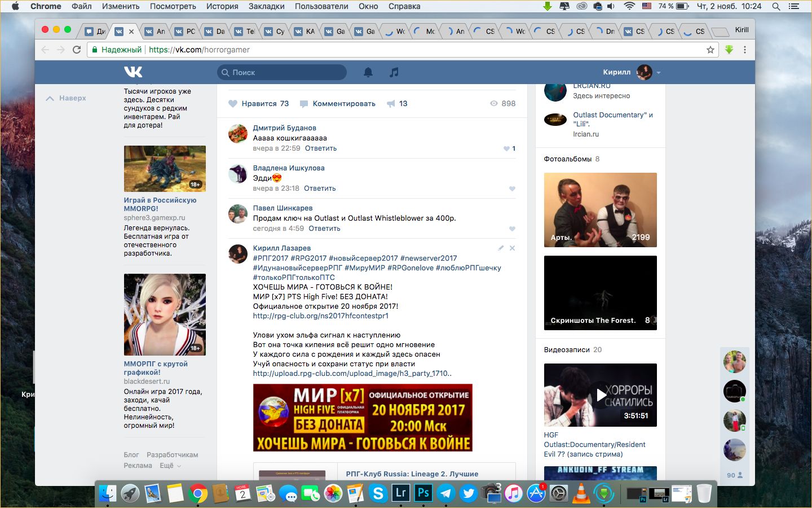Open App Store icon in the Dock

pos(536,493)
